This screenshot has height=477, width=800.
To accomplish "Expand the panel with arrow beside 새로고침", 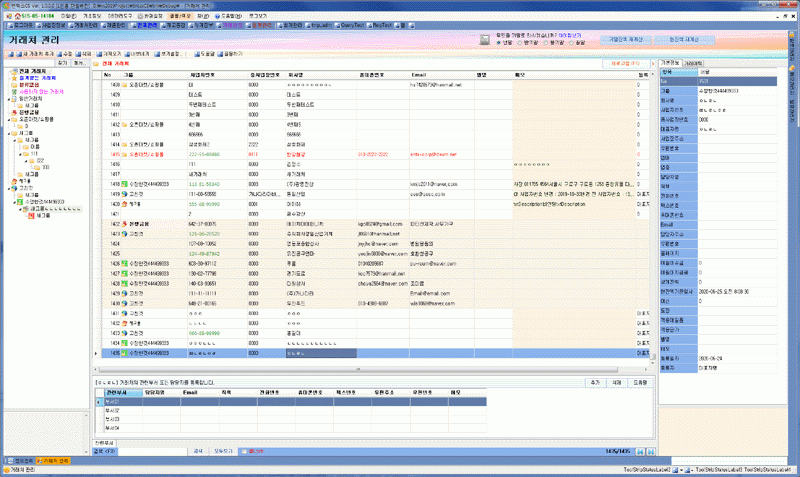I will click(x=652, y=64).
